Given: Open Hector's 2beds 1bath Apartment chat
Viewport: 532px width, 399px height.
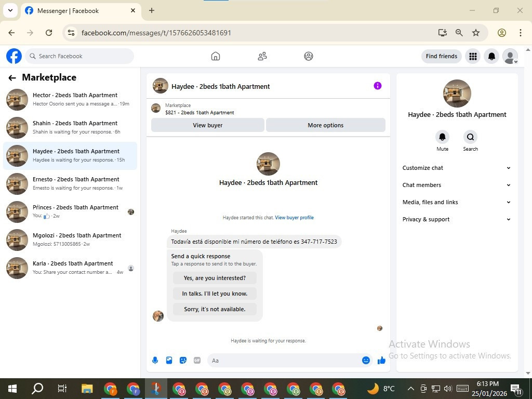Looking at the screenshot, I should tap(70, 99).
